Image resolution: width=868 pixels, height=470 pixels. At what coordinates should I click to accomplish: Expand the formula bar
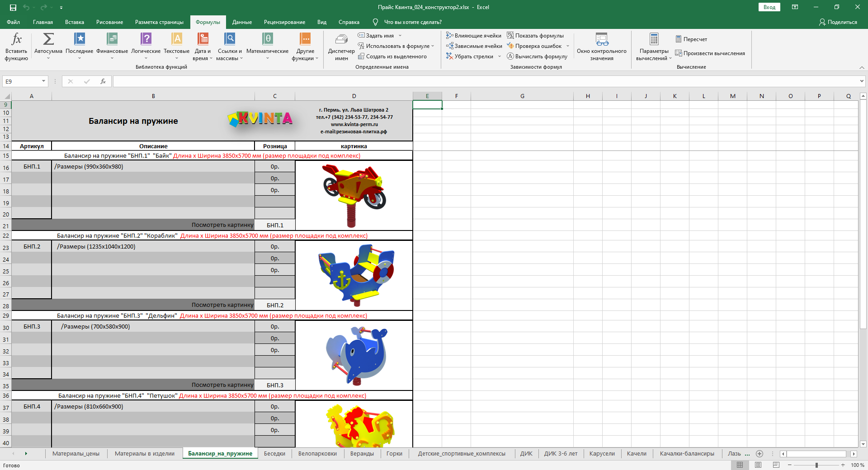click(862, 81)
